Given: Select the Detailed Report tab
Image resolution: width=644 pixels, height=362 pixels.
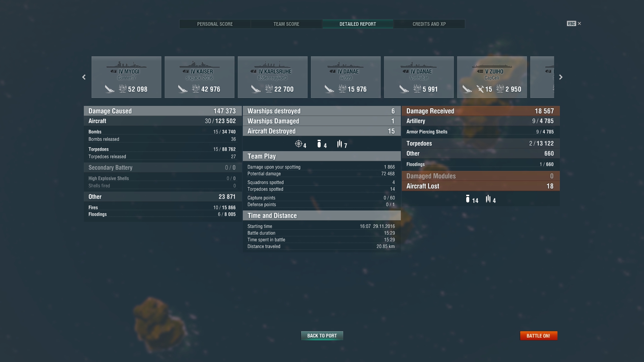Looking at the screenshot, I should pos(358,24).
